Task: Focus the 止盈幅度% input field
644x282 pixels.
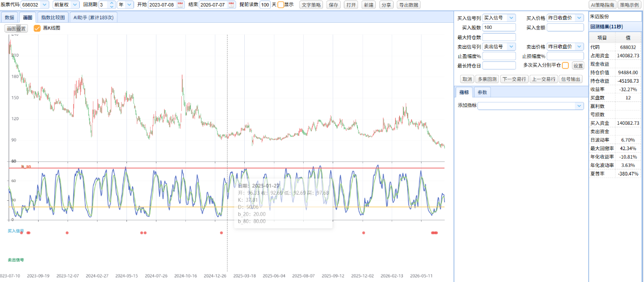Action: [499, 56]
